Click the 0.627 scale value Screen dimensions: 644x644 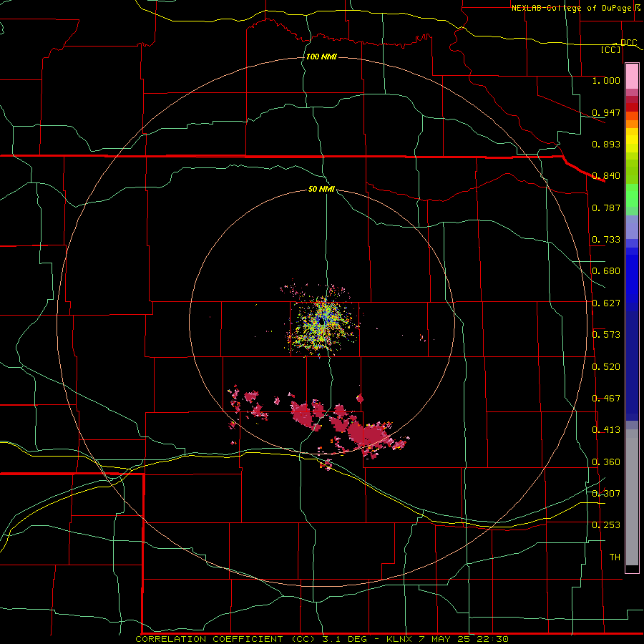[606, 303]
